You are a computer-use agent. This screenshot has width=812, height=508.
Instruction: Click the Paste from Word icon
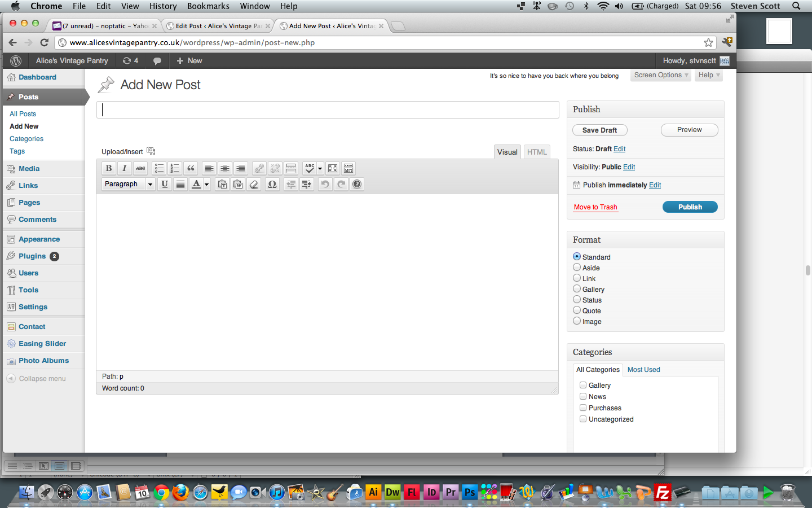click(238, 184)
